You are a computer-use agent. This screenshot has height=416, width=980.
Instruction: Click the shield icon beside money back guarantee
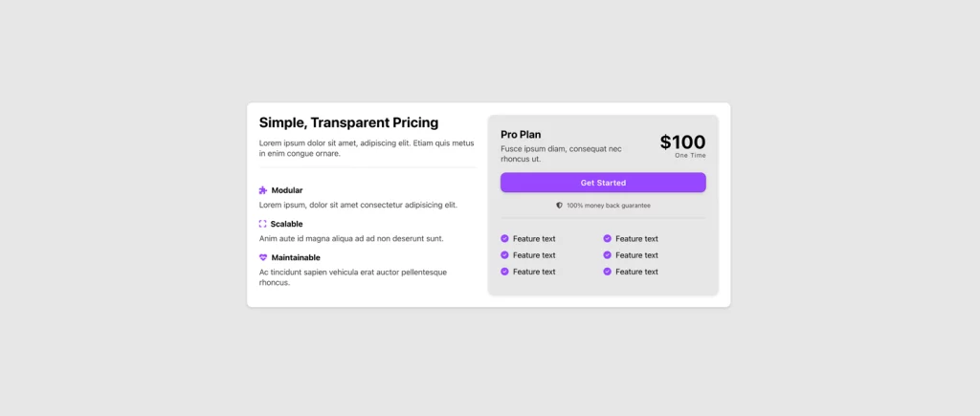(560, 206)
